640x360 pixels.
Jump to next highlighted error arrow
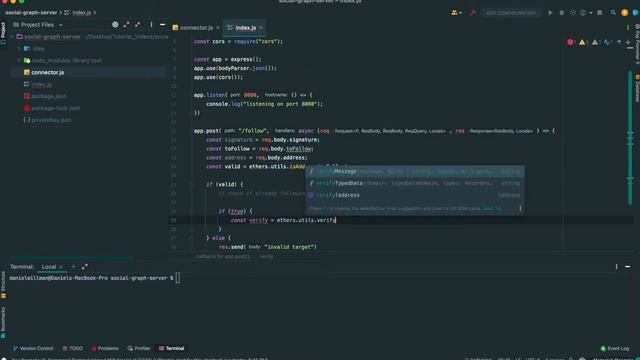628,42
